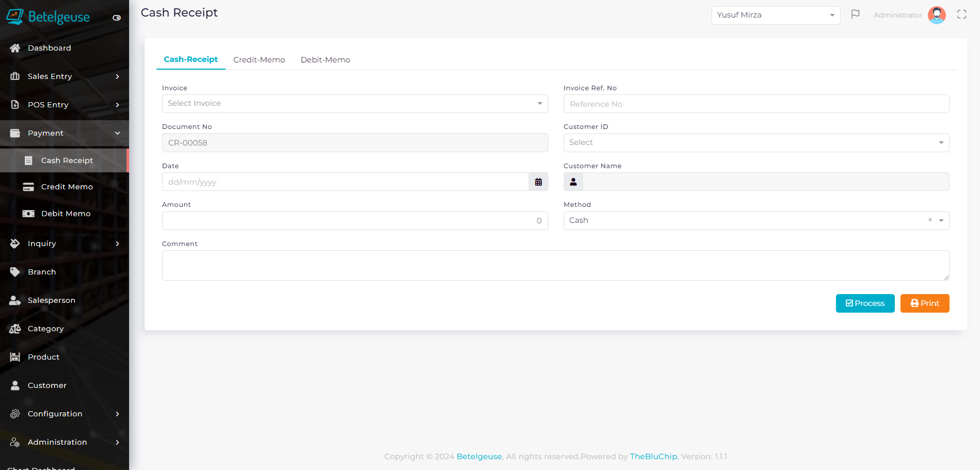
Task: Click into the Comment text area
Action: tap(555, 266)
